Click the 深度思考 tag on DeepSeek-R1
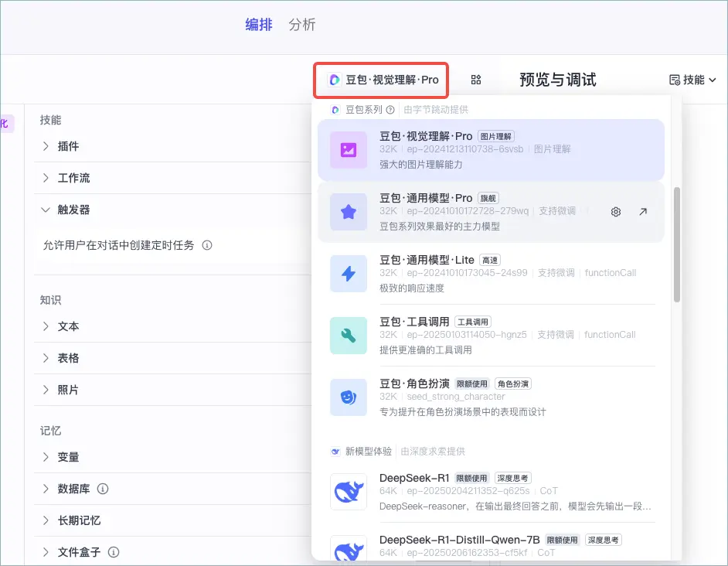 [x=512, y=478]
